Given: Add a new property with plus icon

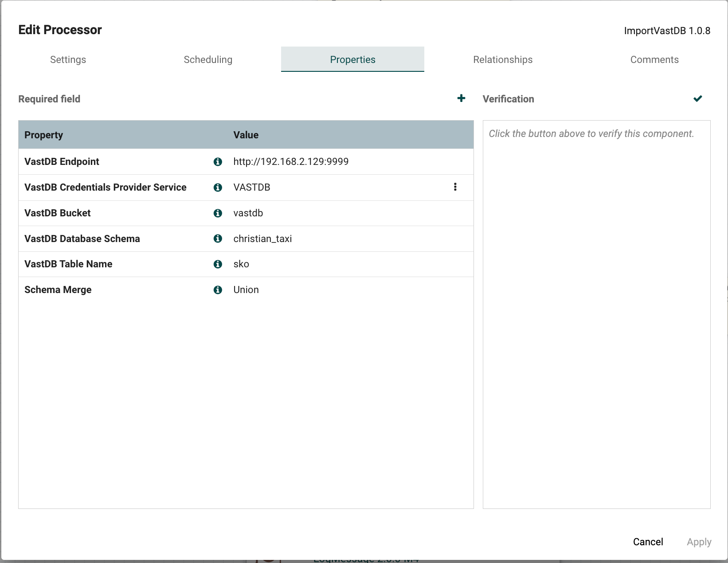Looking at the screenshot, I should 461,98.
